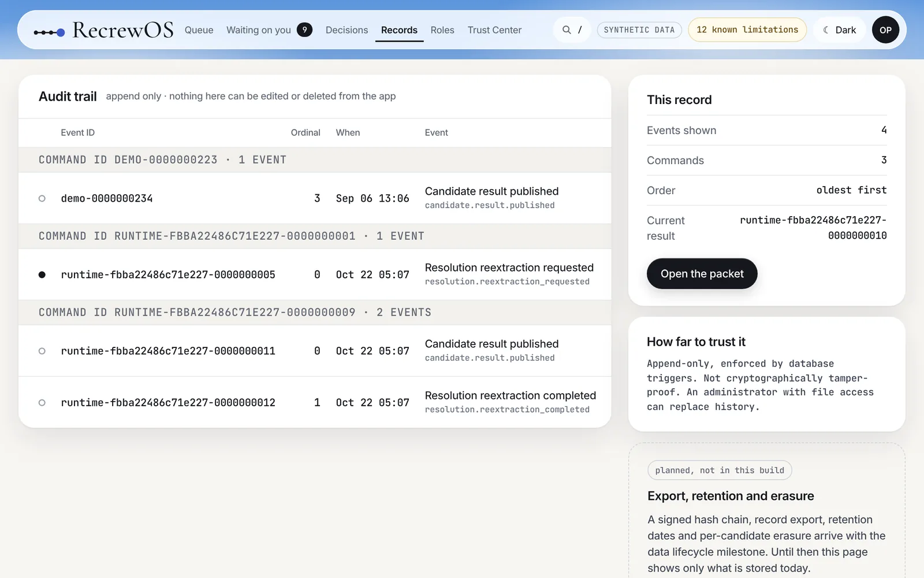Click the SYNTHETIC DATA badge
The height and width of the screenshot is (578, 924).
point(639,30)
